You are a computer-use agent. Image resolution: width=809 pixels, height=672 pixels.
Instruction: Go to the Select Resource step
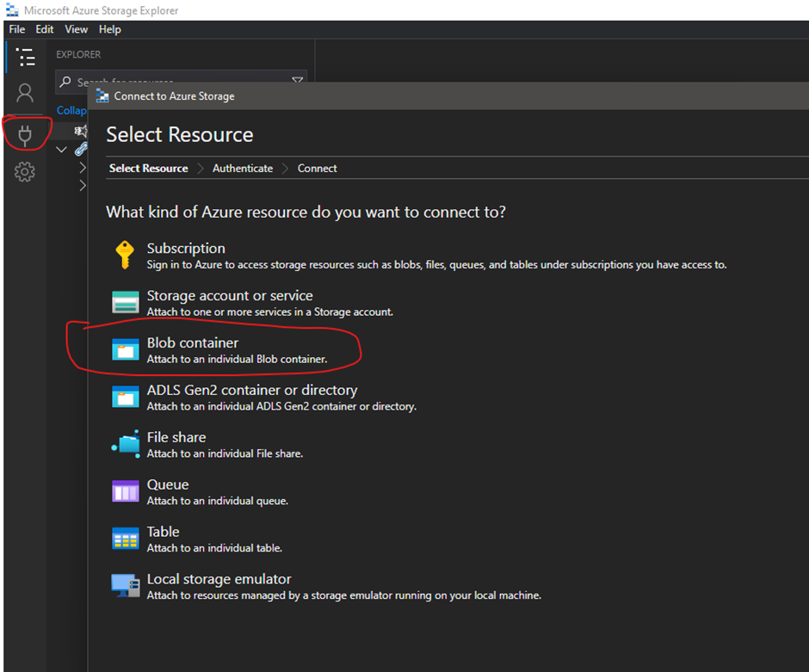tap(149, 168)
